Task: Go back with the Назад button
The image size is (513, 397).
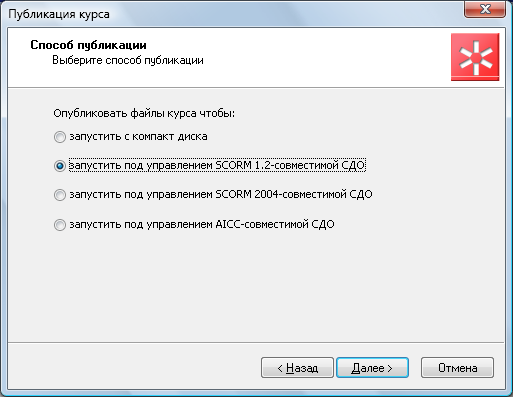Action: point(297,368)
